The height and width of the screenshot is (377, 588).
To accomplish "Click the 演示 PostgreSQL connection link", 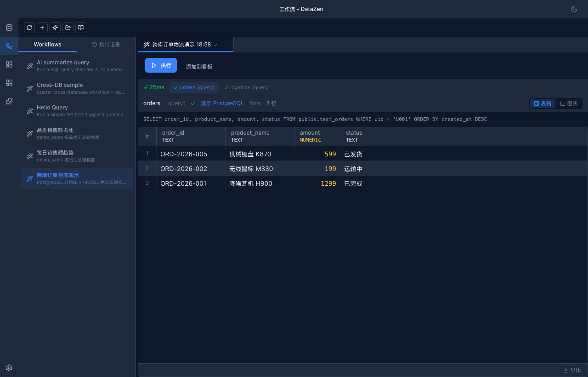I will tap(222, 103).
